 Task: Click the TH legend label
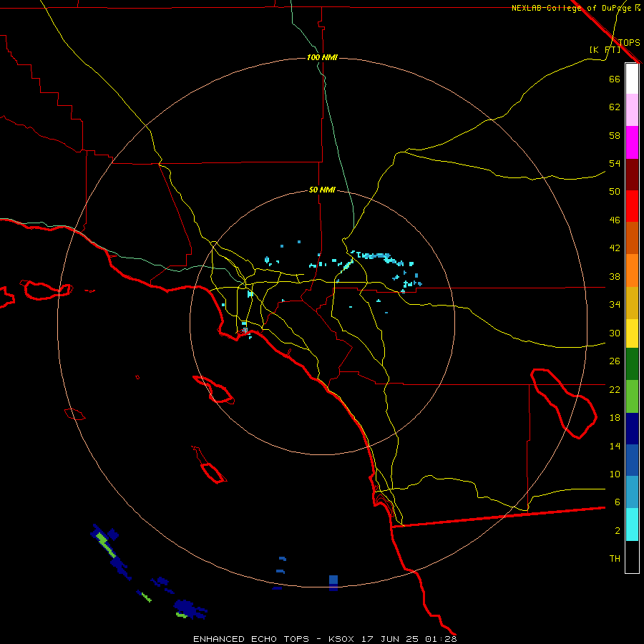[x=615, y=558]
